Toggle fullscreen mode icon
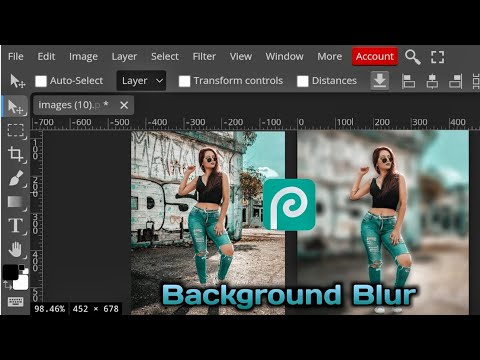 (437, 57)
